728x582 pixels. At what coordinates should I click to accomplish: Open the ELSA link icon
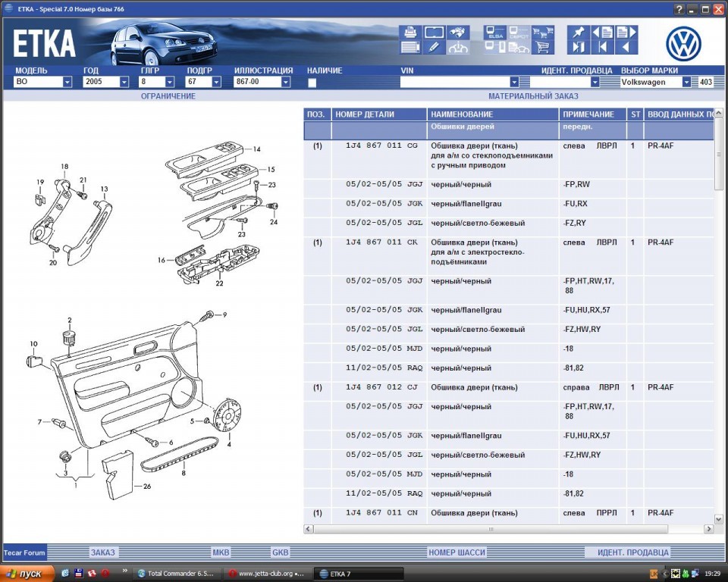(496, 33)
